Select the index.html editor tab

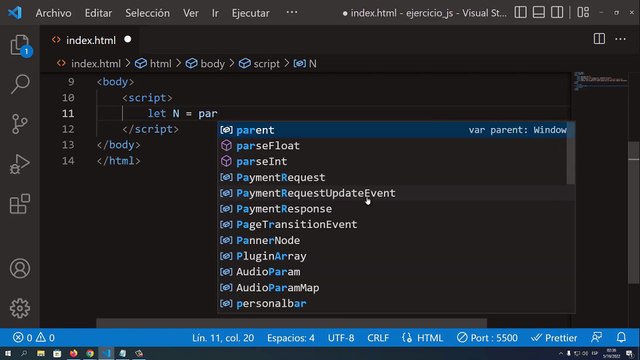coord(91,40)
